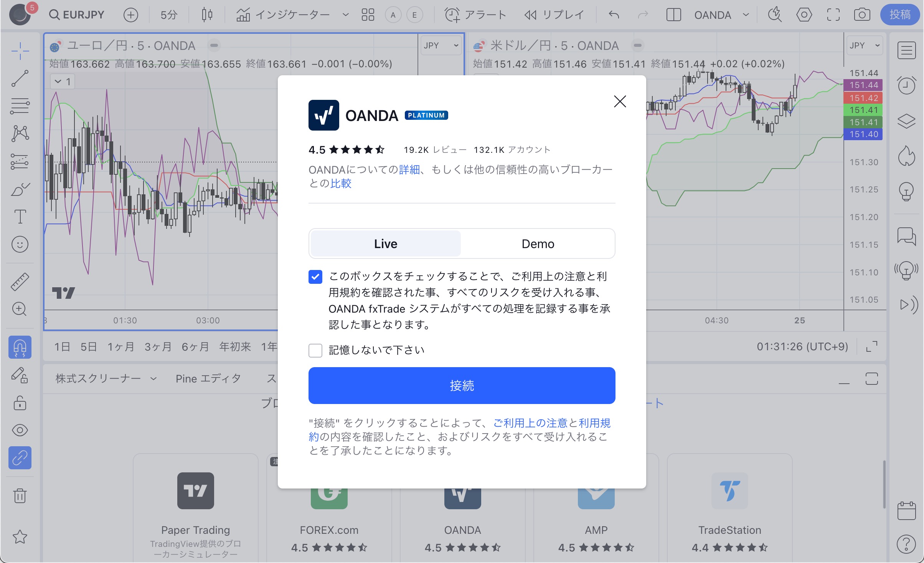The image size is (924, 563).
Task: Select the crosshair cursor tool
Action: [20, 51]
